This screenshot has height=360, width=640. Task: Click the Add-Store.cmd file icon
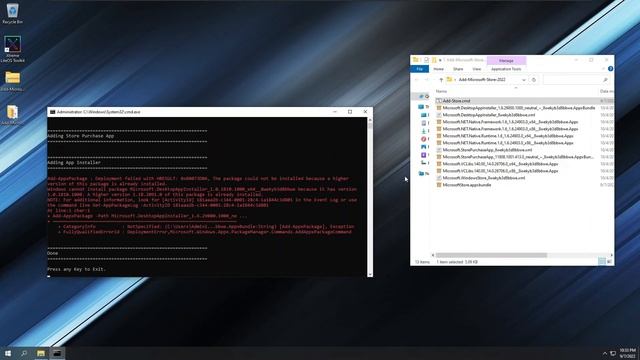439,101
